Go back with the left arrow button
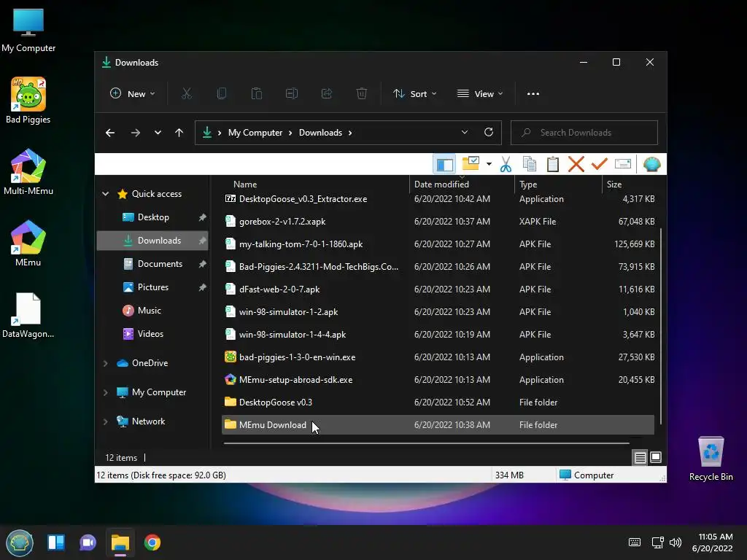 (x=110, y=133)
